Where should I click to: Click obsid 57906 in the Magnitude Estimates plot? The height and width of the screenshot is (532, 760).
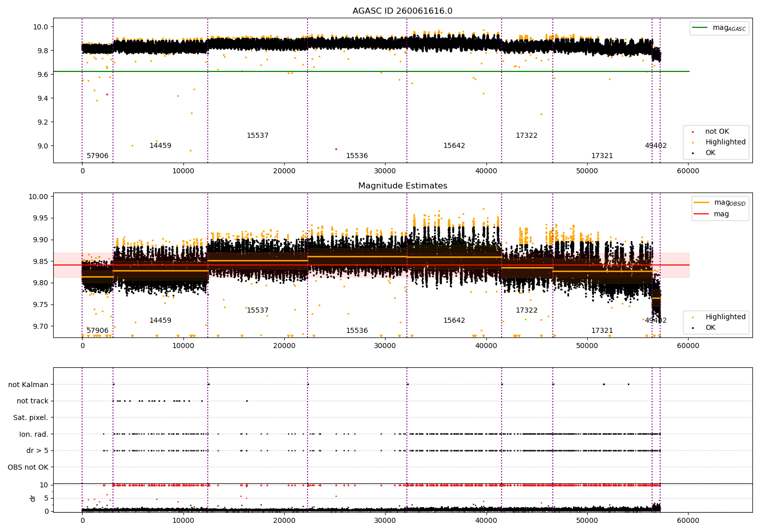pyautogui.click(x=98, y=331)
